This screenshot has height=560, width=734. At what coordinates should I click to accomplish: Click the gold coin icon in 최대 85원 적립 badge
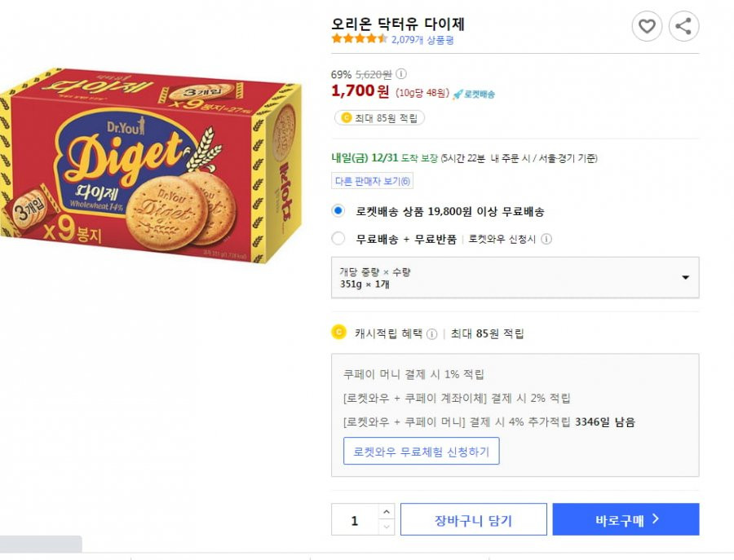(347, 118)
